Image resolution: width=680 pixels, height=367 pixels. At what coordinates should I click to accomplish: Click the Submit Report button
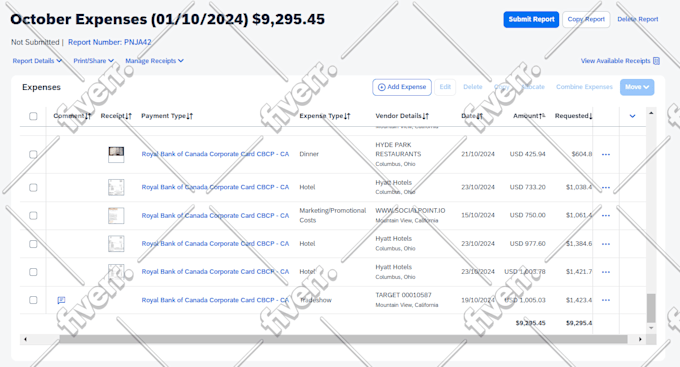[531, 20]
